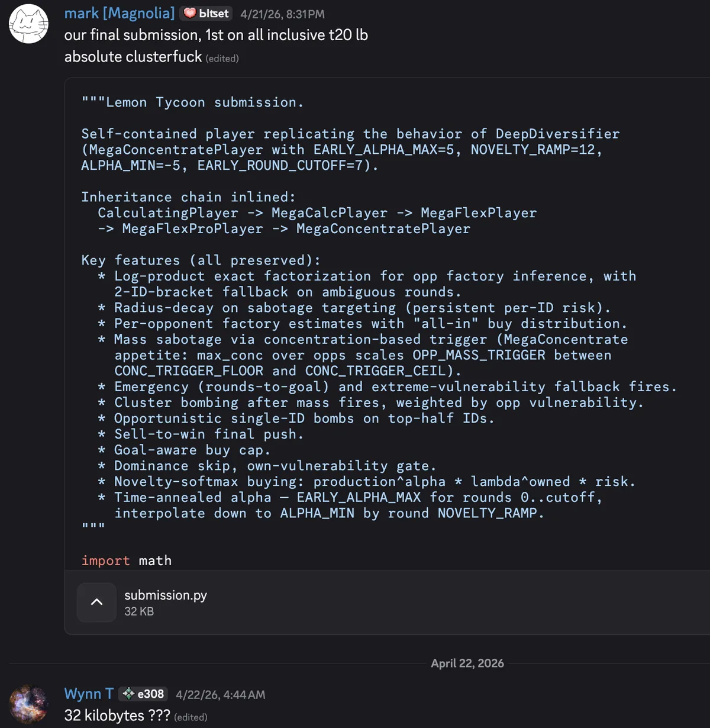Select the Wynn T username
The image size is (710, 728).
click(x=88, y=693)
